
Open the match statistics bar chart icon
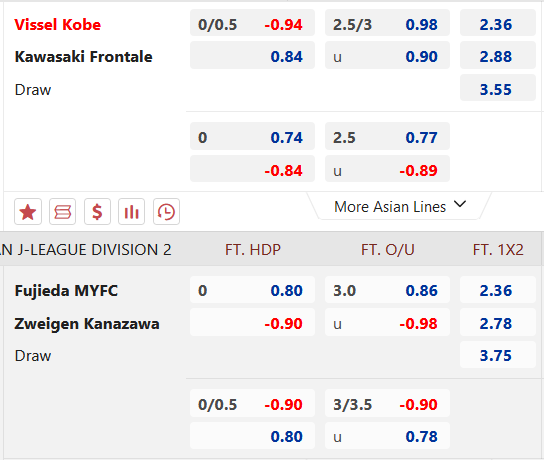pyautogui.click(x=131, y=212)
